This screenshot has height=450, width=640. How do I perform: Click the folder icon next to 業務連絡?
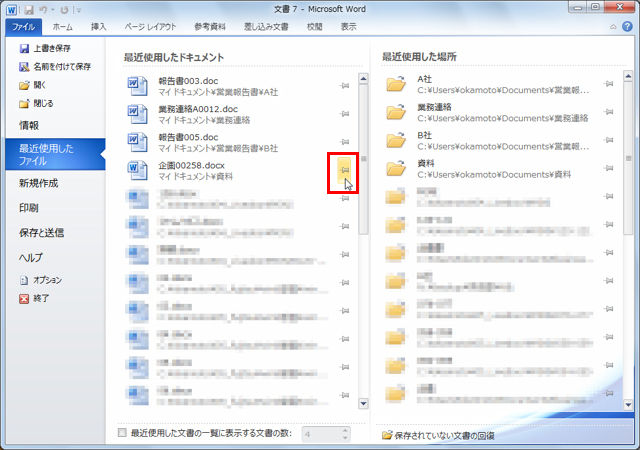tap(396, 112)
